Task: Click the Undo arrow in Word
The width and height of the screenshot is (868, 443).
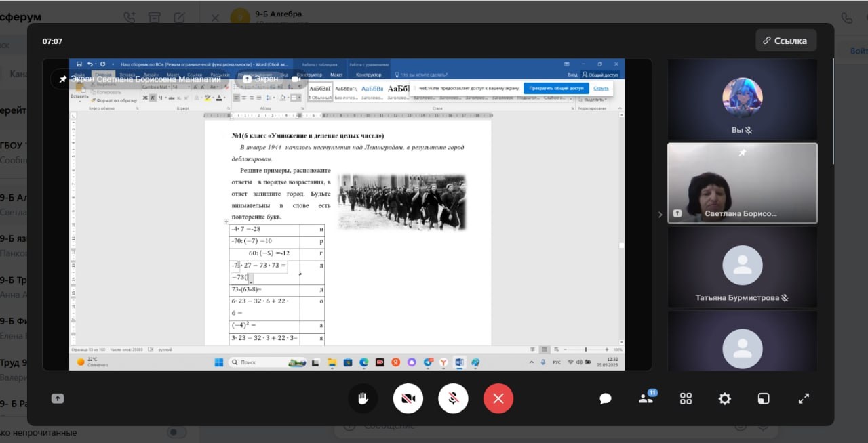Action: coord(90,64)
